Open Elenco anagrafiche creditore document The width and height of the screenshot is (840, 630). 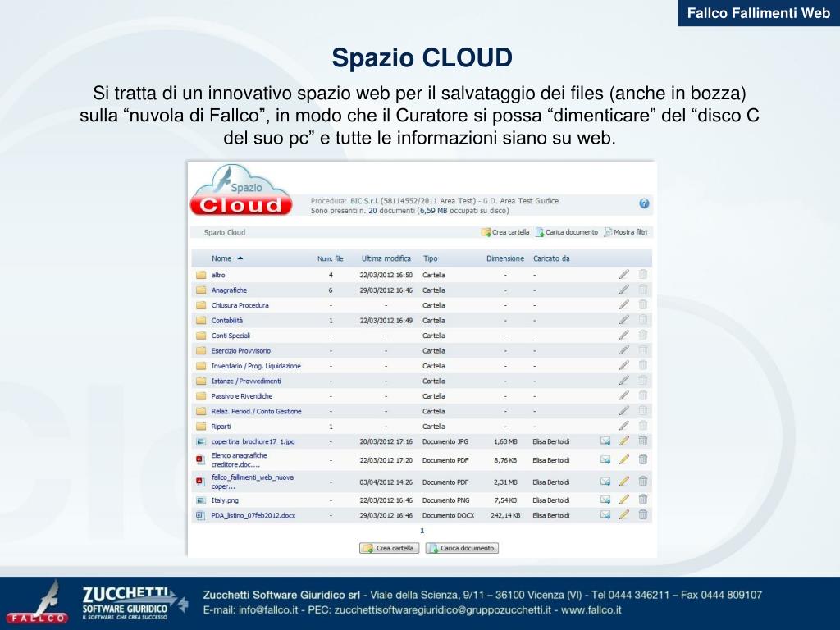239,459
